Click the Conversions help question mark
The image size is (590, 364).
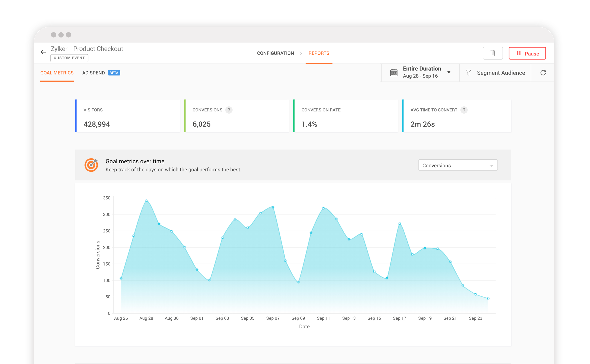(229, 110)
